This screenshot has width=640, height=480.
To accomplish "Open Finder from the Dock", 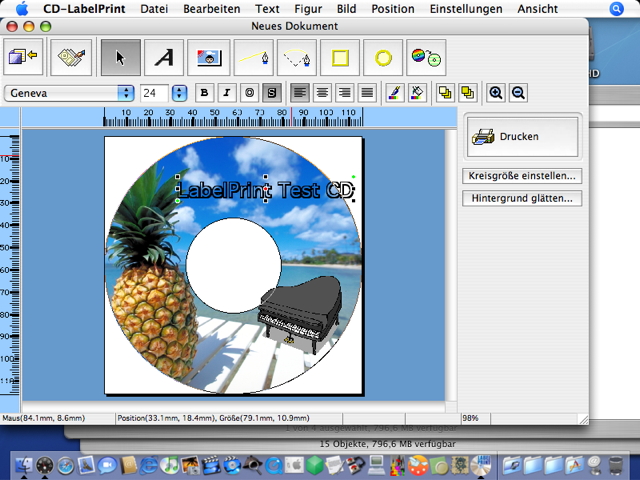I will pos(24,465).
